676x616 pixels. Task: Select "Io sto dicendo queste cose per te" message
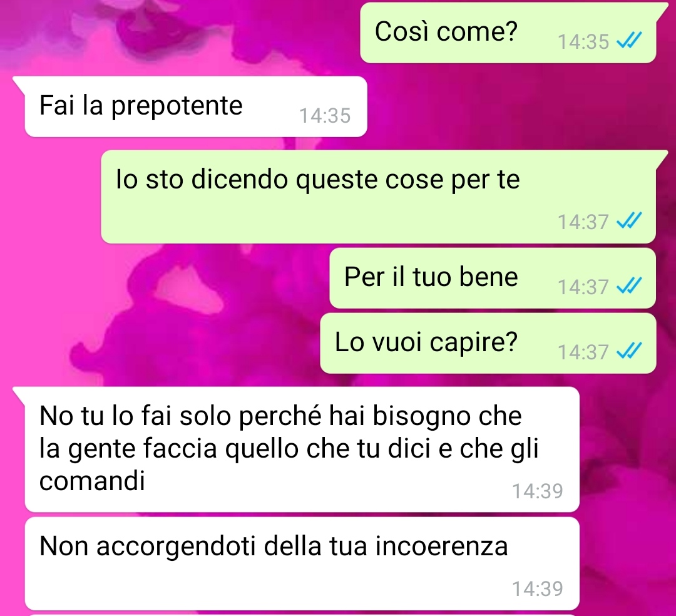[x=379, y=197]
